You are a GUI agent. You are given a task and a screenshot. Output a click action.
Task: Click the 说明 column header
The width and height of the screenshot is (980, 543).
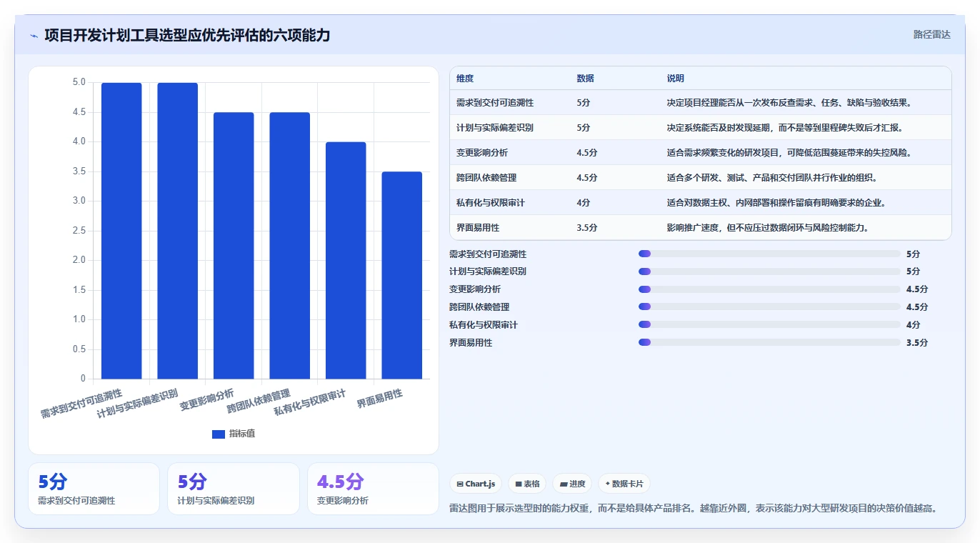[676, 79]
